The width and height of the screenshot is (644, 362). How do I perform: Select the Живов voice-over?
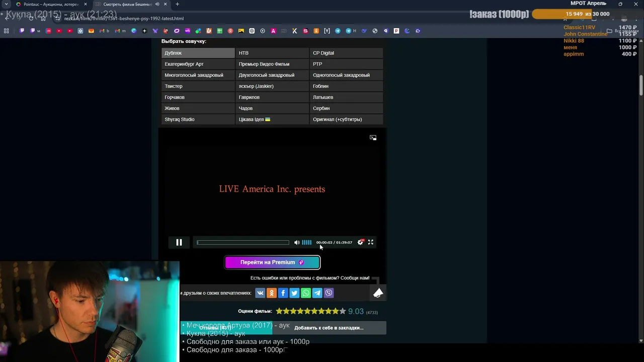198,108
